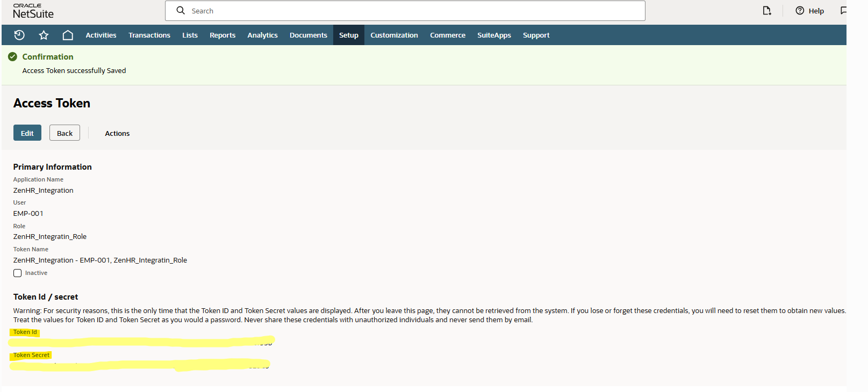Click the Access Token page heading

click(x=52, y=103)
